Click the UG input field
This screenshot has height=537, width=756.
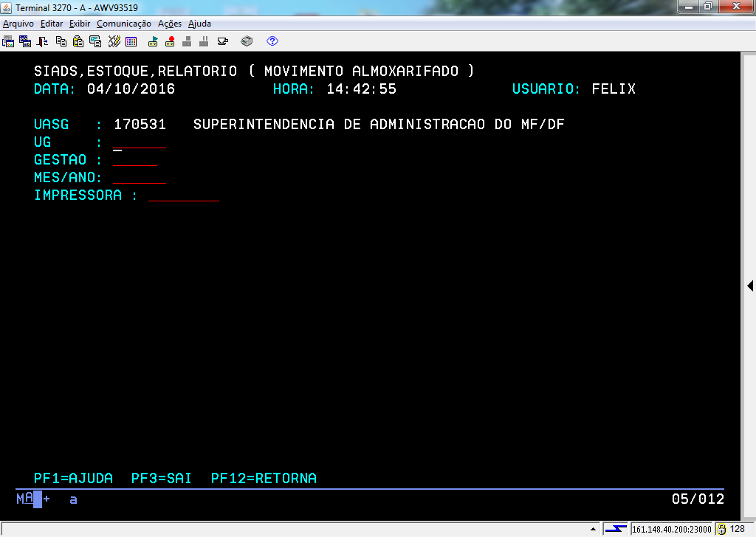140,142
